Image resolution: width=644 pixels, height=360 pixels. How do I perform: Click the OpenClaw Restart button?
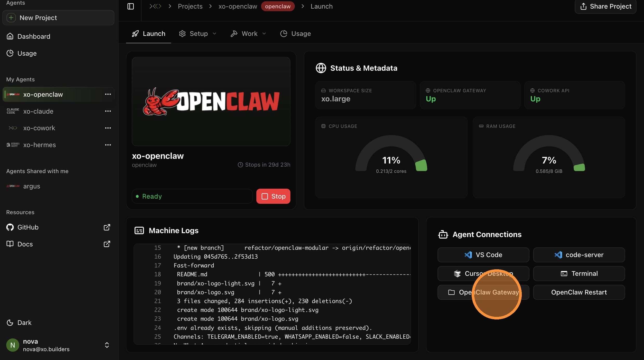coord(579,292)
